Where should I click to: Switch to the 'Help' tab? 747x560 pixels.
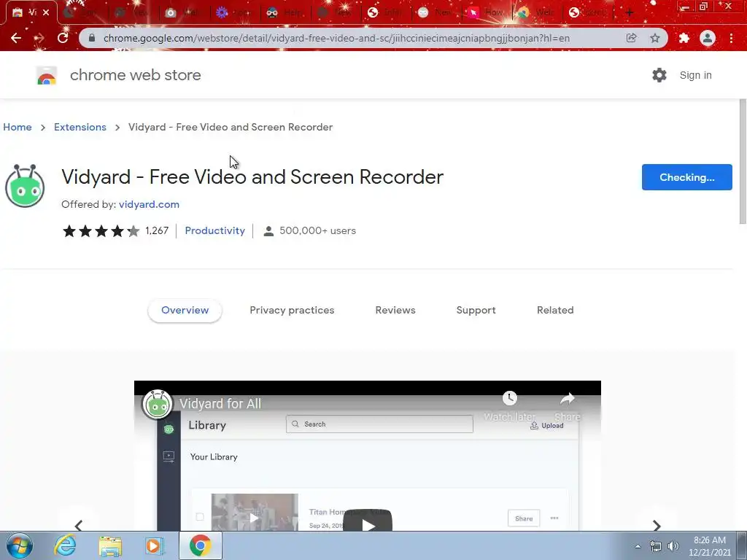click(285, 13)
